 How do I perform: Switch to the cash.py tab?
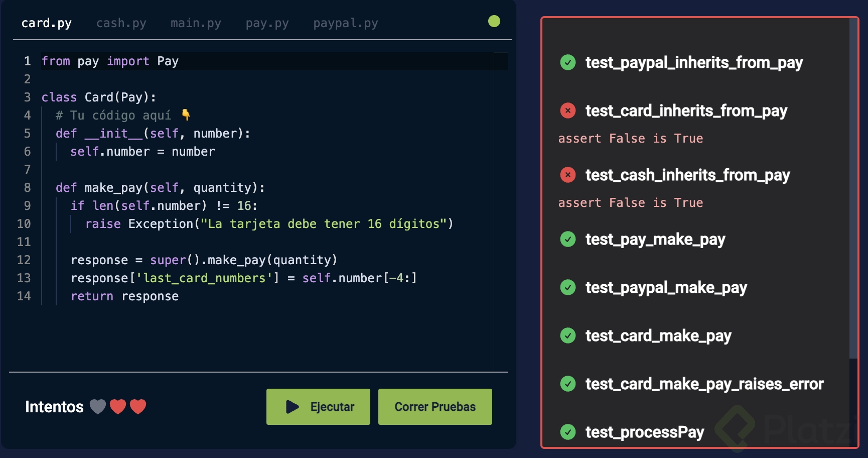(x=121, y=23)
